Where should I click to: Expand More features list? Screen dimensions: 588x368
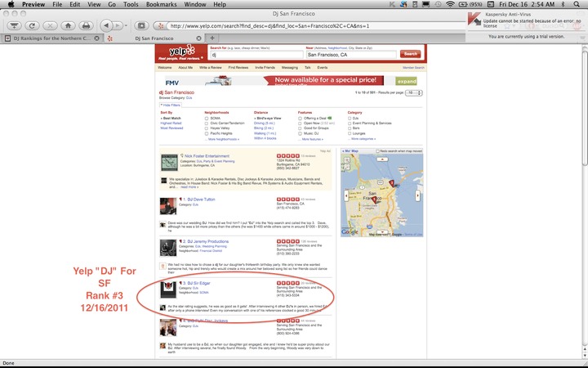312,139
